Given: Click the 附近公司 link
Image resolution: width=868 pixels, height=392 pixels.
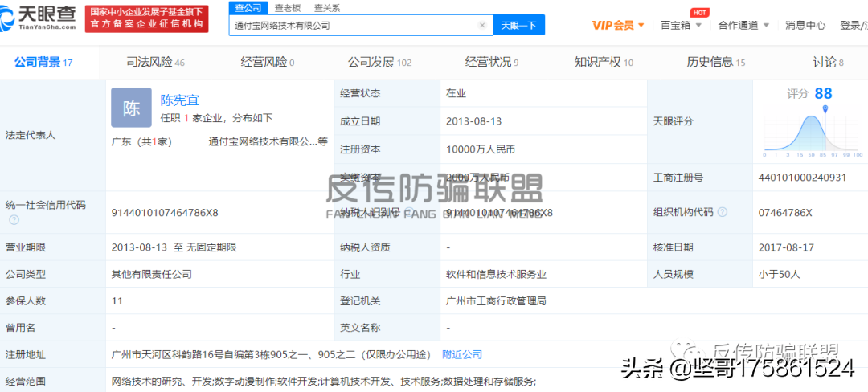Looking at the screenshot, I should 462,354.
